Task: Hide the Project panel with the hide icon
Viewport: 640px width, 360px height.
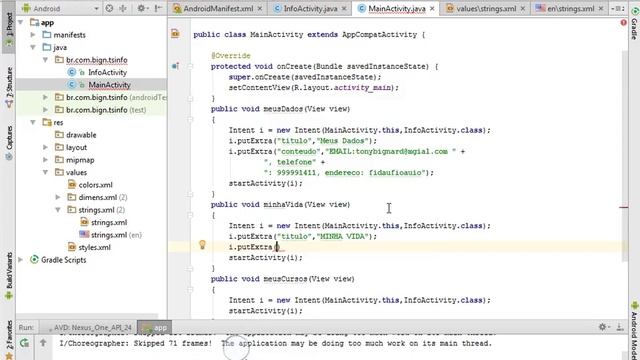Action: click(158, 8)
